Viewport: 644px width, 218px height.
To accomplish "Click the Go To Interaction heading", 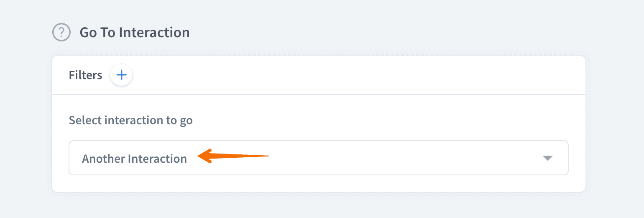I will pos(135,32).
